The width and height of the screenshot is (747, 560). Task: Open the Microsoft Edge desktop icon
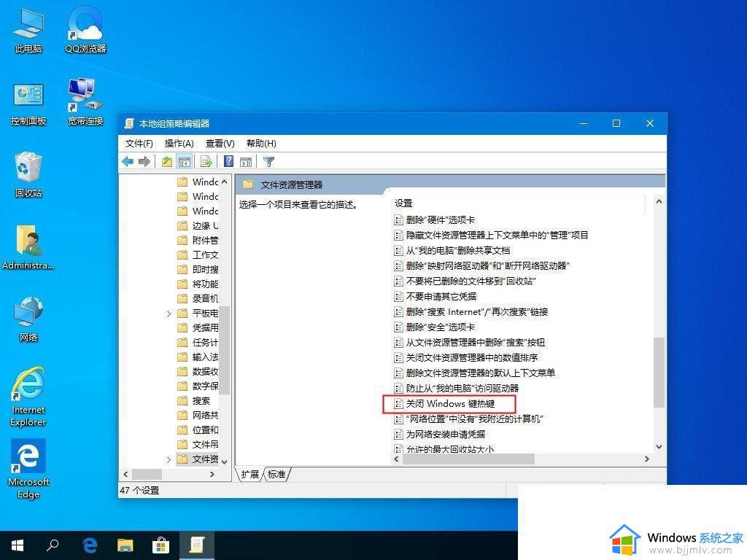[x=28, y=469]
